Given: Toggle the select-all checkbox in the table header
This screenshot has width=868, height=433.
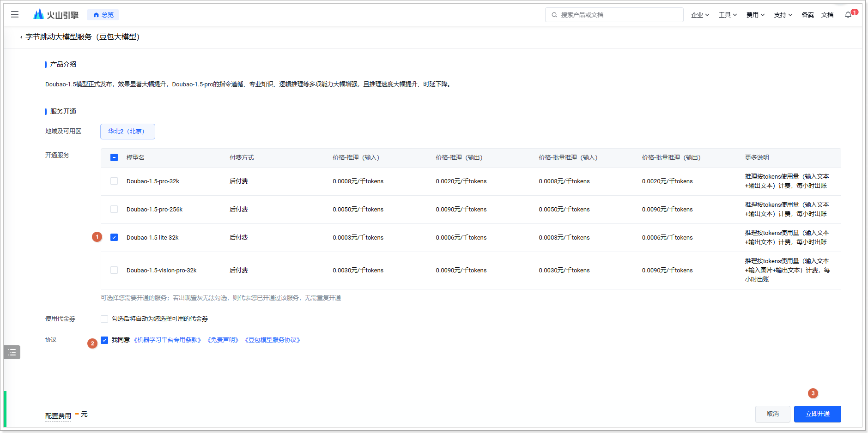Looking at the screenshot, I should [x=114, y=157].
